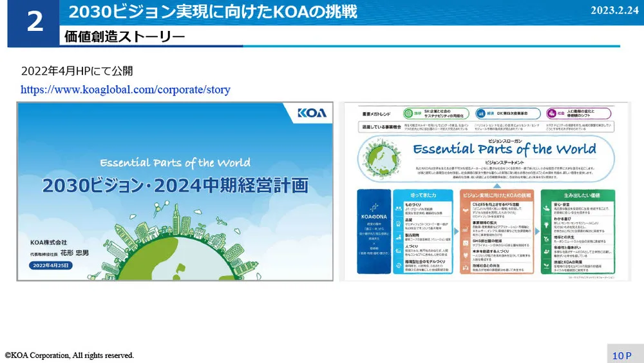Click the 10P page number indicator
Image resolution: width=644 pixels, height=363 pixels.
(621, 355)
